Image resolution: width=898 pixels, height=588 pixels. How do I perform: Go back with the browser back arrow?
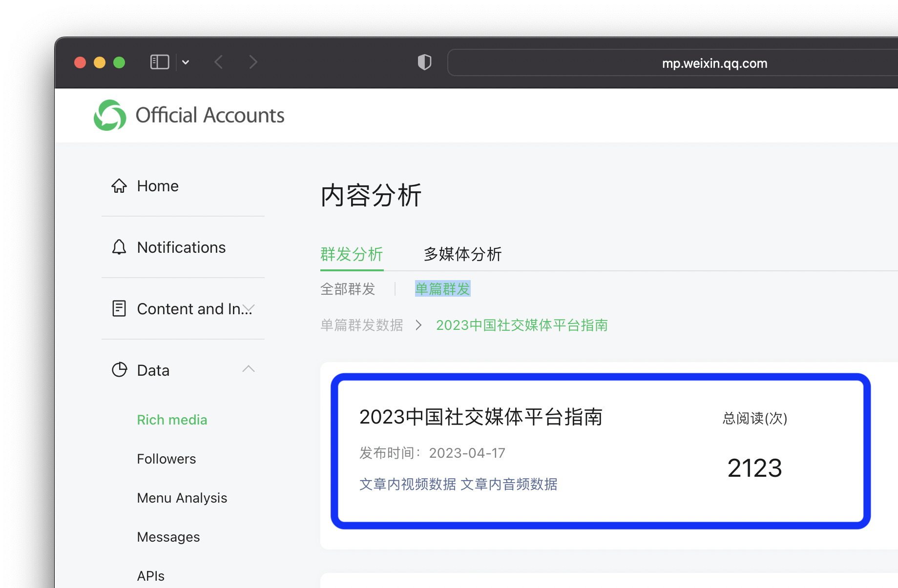pos(219,62)
